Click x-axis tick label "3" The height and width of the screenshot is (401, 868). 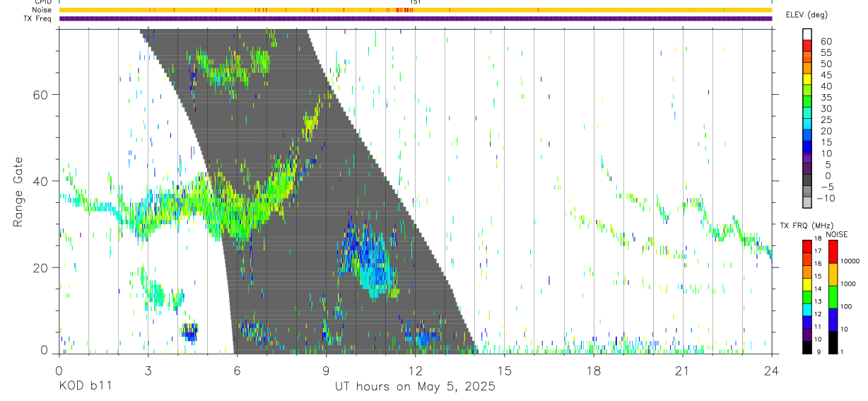click(x=148, y=371)
